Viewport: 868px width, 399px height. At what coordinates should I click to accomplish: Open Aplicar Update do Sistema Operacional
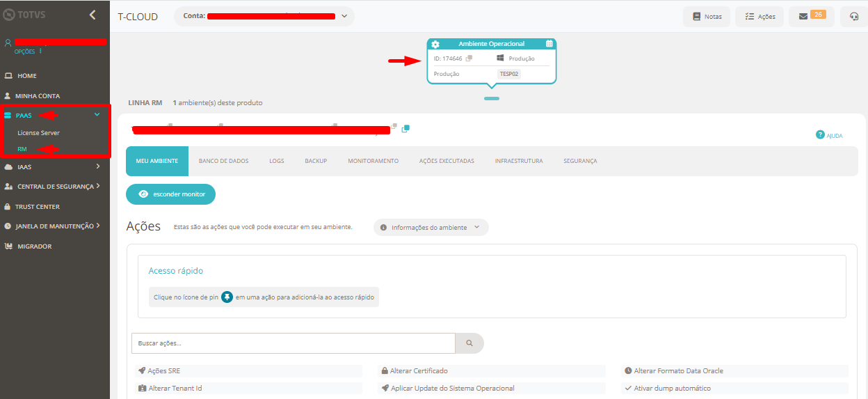click(x=491, y=388)
